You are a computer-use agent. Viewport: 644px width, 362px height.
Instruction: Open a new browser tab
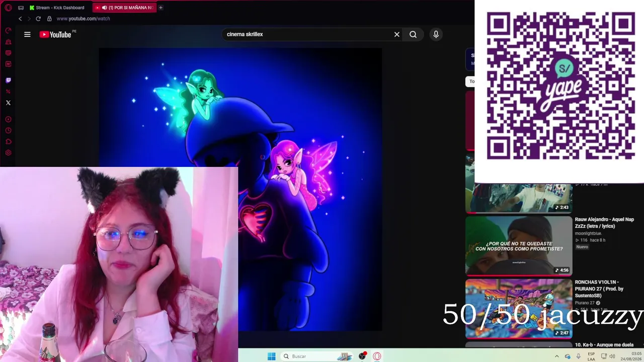pos(160,8)
